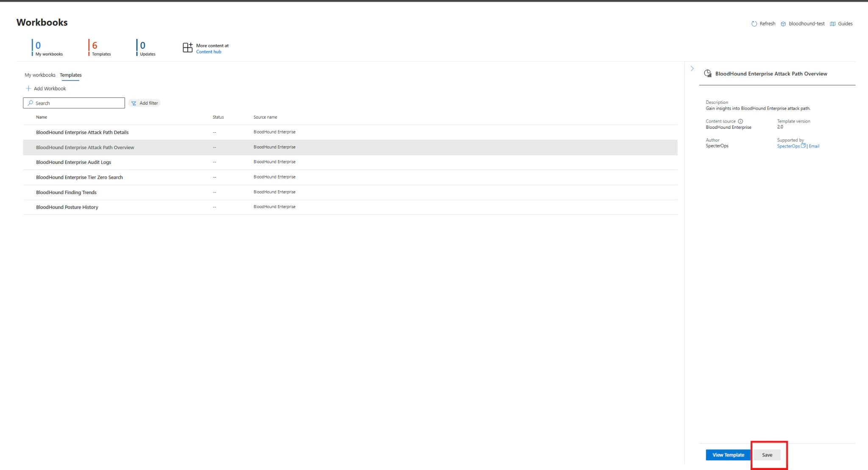This screenshot has height=470, width=868.
Task: Click the Email support link
Action: pyautogui.click(x=814, y=146)
